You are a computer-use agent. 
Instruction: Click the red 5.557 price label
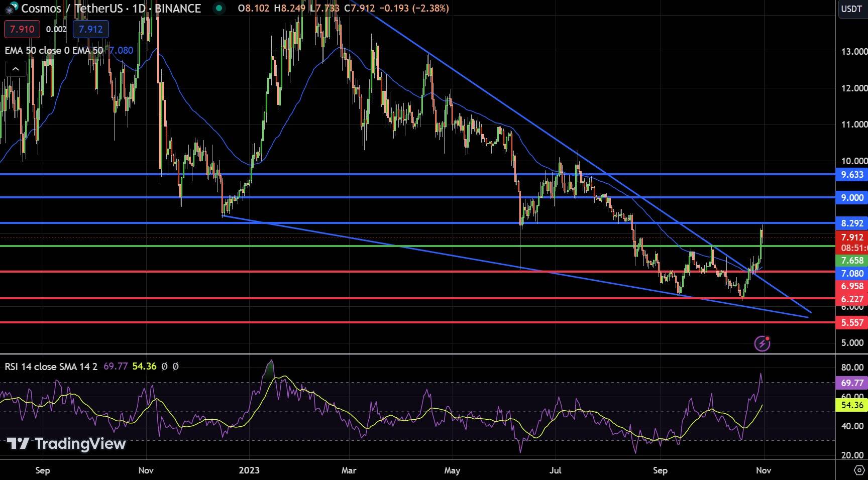click(852, 323)
